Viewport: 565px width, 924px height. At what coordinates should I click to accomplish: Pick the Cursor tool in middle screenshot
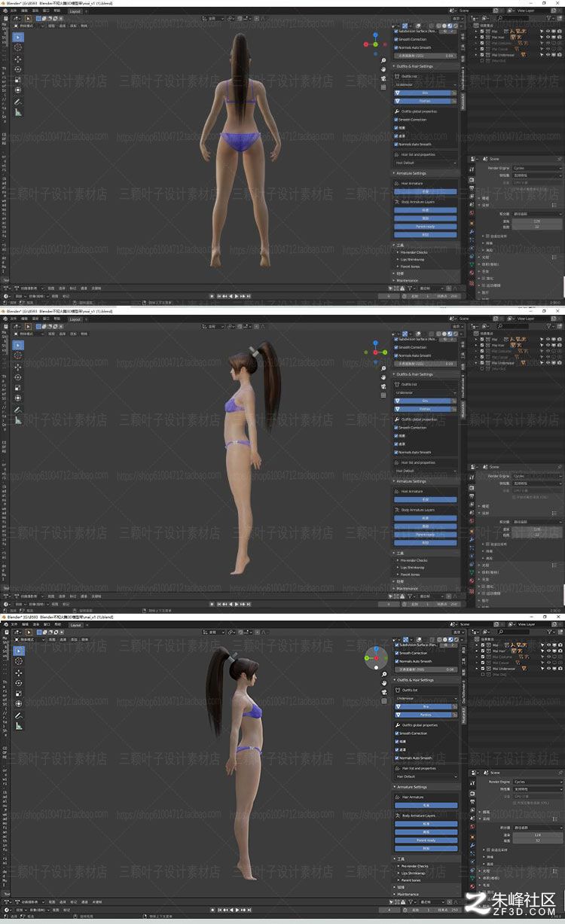pos(18,355)
